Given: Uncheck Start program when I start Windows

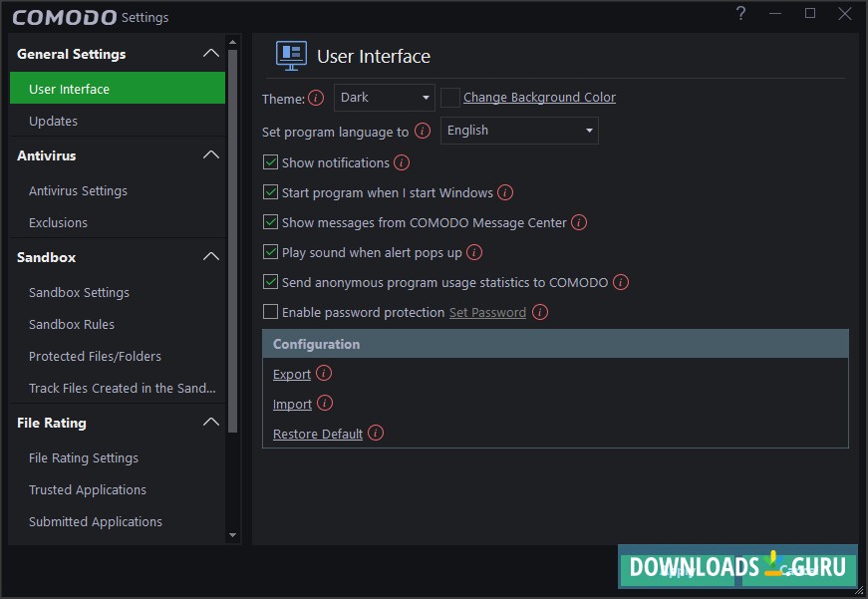Looking at the screenshot, I should pos(270,192).
